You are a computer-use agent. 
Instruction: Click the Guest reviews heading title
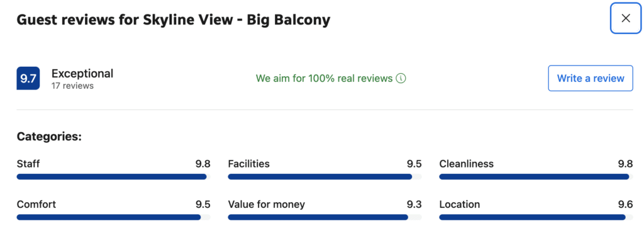point(173,20)
